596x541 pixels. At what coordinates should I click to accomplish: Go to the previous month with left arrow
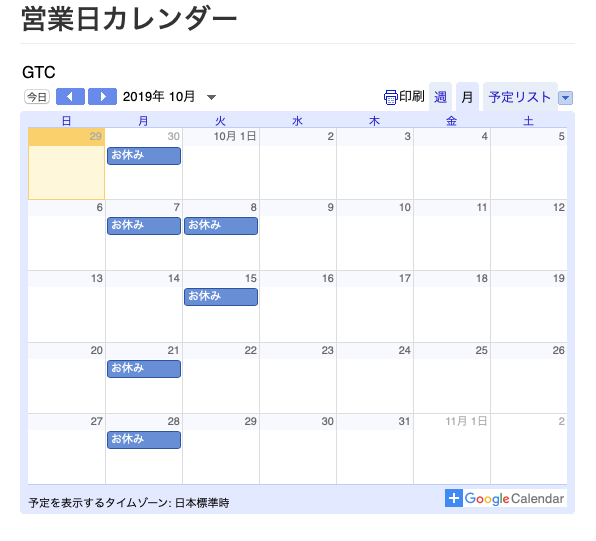[70, 97]
